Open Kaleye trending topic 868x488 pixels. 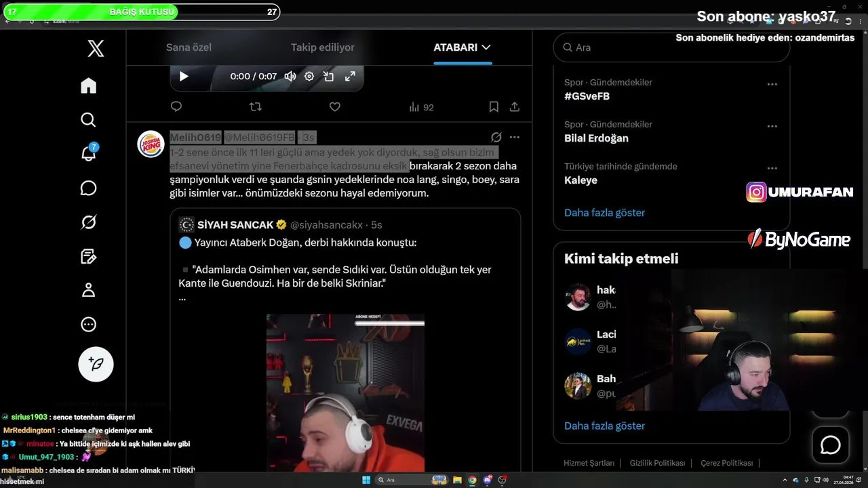click(x=580, y=180)
